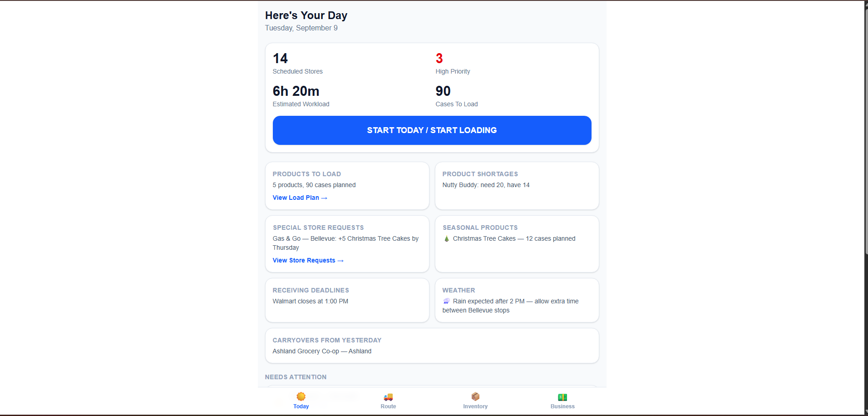Select the 6h 20m Estimated Workload value

pyautogui.click(x=296, y=91)
